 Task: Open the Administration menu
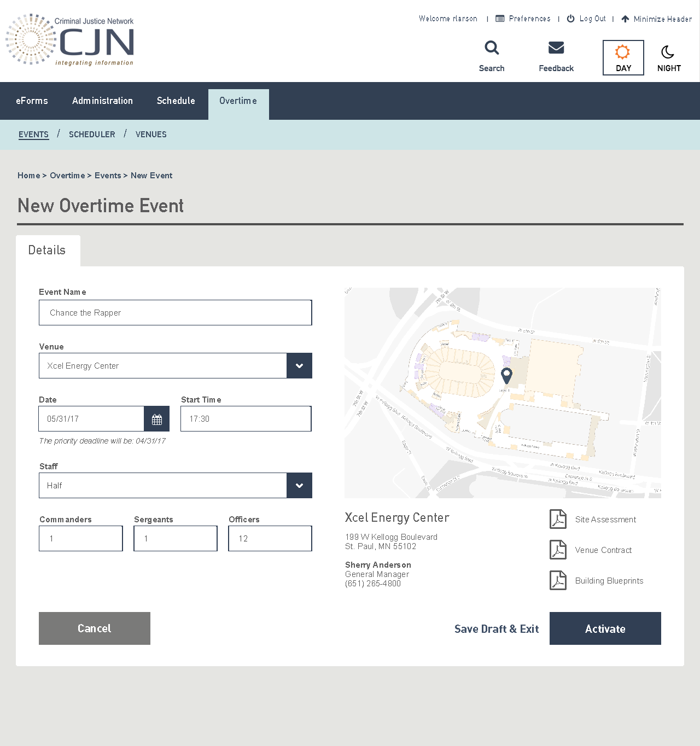click(102, 101)
